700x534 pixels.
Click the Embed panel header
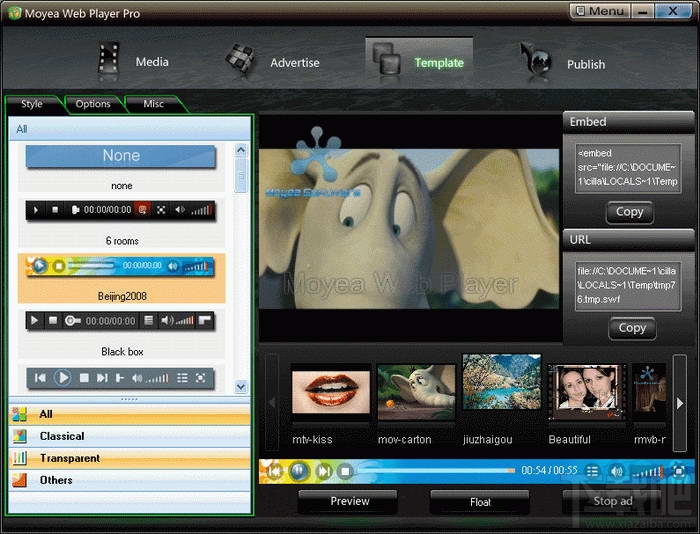click(x=628, y=121)
